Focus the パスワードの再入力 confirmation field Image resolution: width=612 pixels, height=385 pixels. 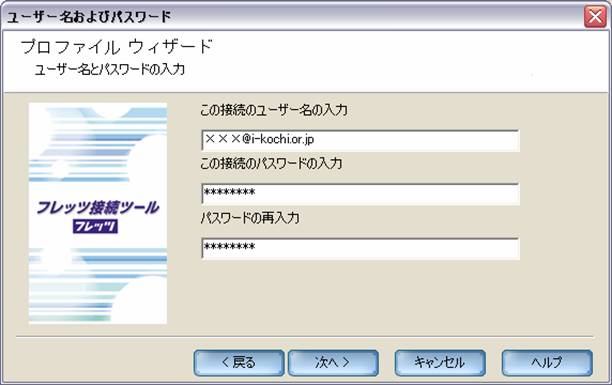pos(360,248)
